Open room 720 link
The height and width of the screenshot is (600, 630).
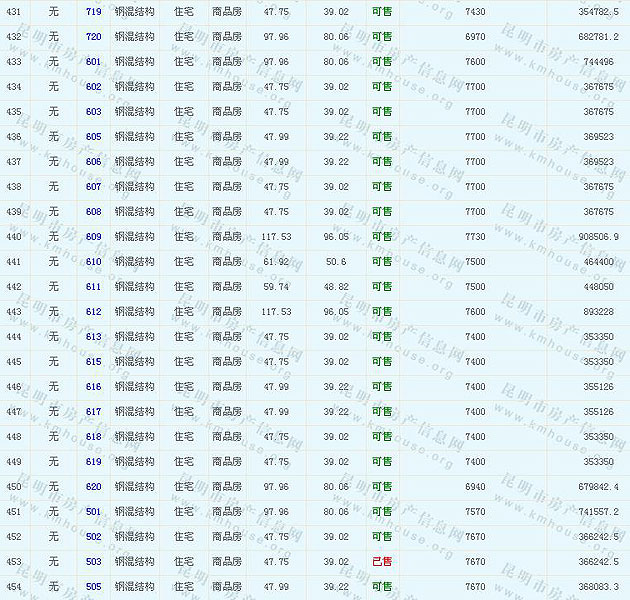click(x=94, y=37)
